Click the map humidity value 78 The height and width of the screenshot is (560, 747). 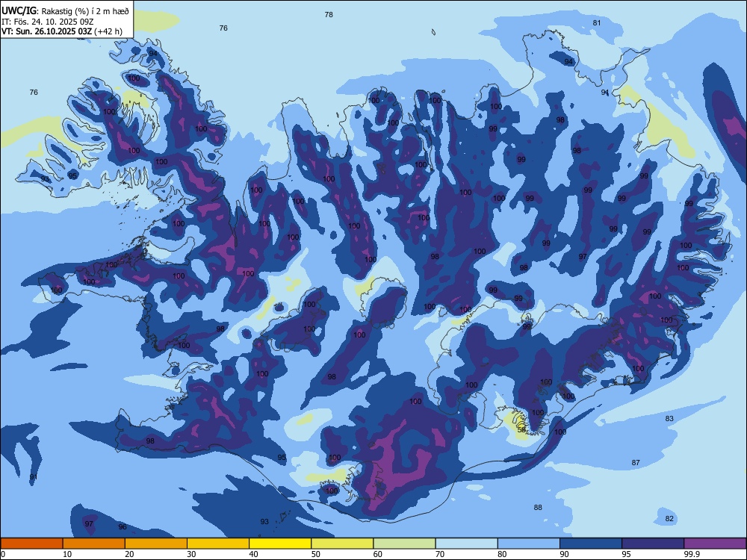(x=329, y=15)
